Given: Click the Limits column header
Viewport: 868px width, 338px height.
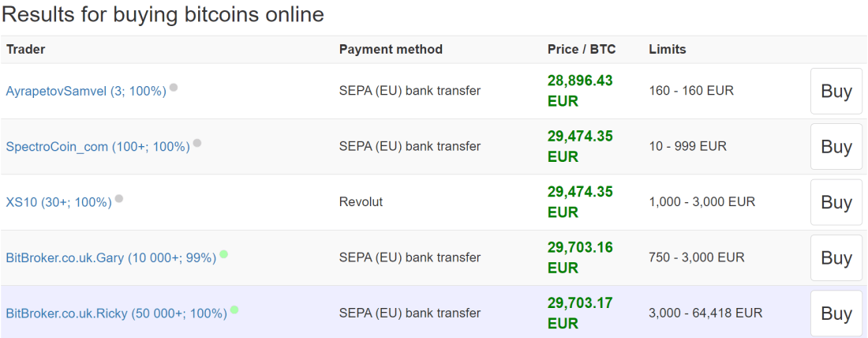Looking at the screenshot, I should coord(667,49).
